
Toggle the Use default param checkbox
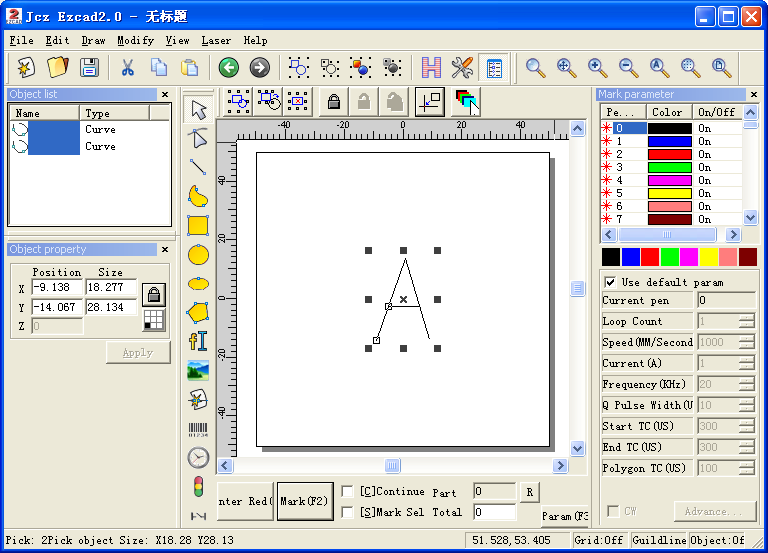[x=610, y=282]
